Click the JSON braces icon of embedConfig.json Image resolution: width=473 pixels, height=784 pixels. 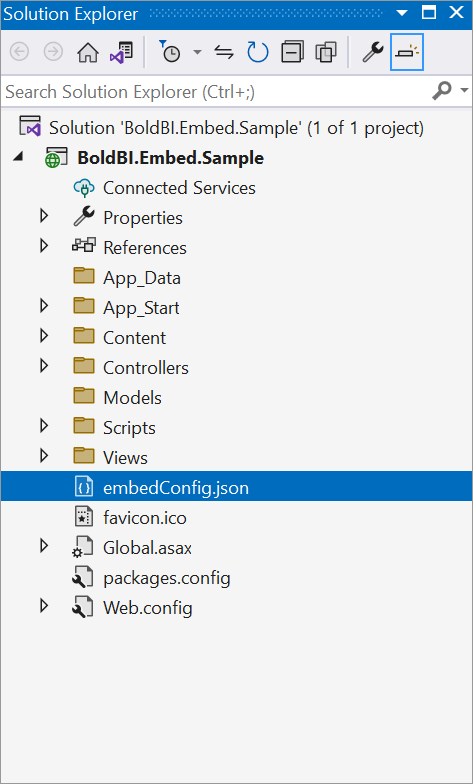pos(84,486)
